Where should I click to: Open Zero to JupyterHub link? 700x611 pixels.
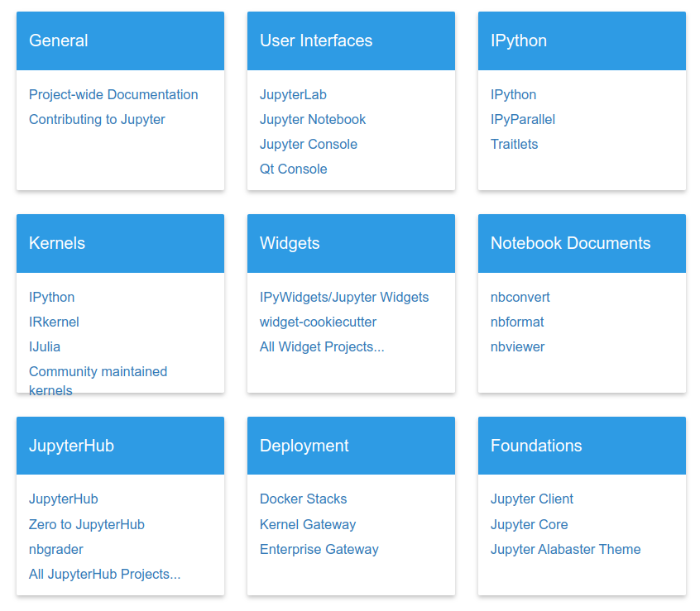[x=87, y=524]
